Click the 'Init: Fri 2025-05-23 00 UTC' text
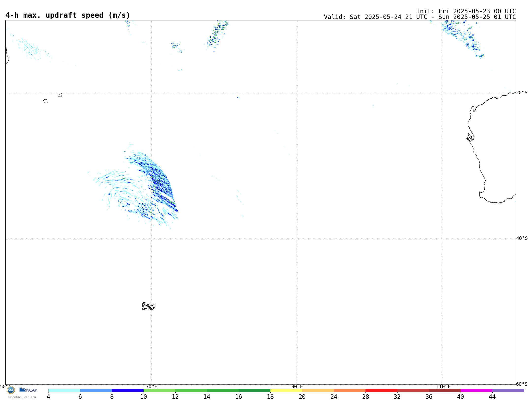The height and width of the screenshot is (400, 532). coord(466,11)
